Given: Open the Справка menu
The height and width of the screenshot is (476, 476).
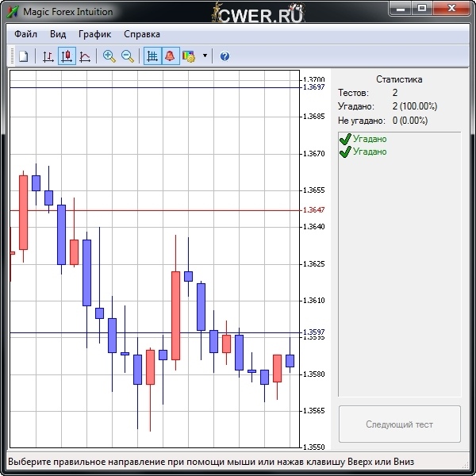Looking at the screenshot, I should [142, 34].
